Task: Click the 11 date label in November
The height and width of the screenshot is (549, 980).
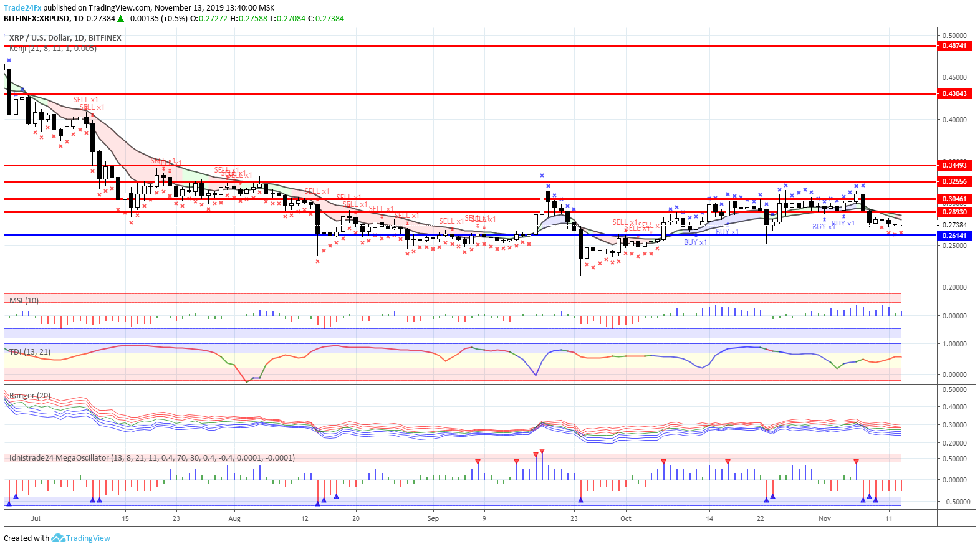Action: pyautogui.click(x=889, y=518)
